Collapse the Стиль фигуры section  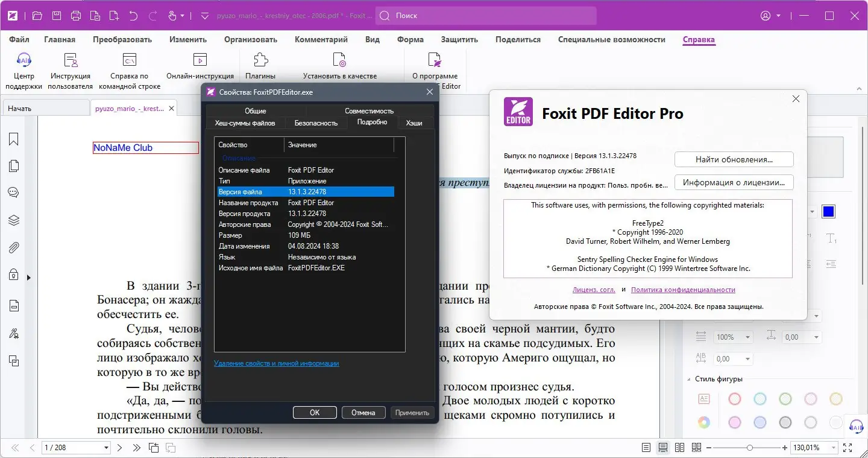tap(689, 379)
